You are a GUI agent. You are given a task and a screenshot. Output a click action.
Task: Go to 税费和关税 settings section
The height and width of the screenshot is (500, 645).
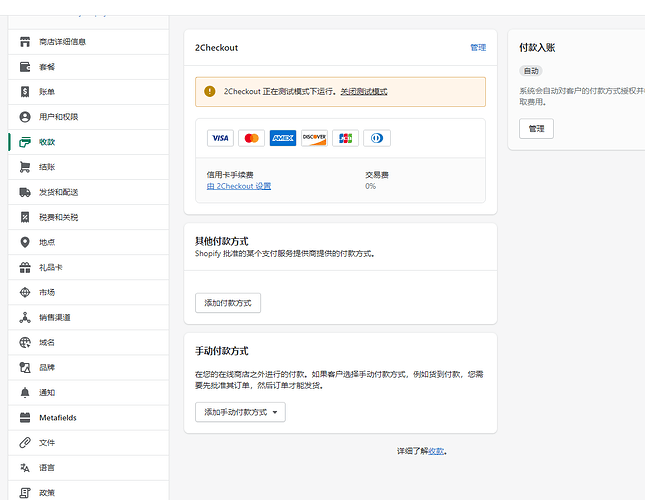(58, 217)
